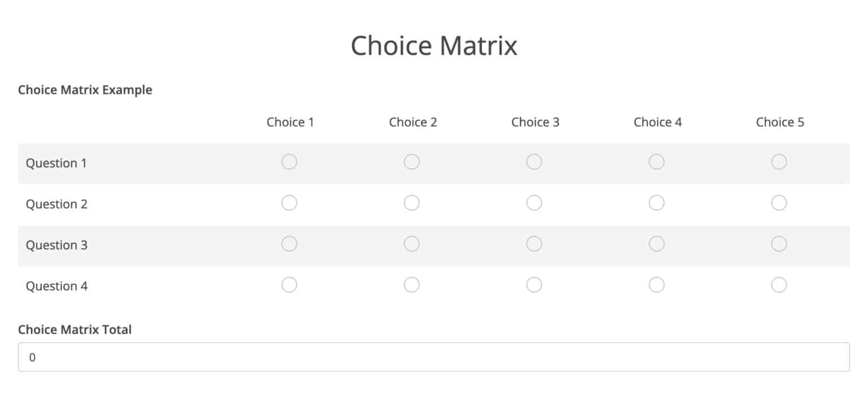
Task: Select Choice 1 for Question 3
Action: 289,244
